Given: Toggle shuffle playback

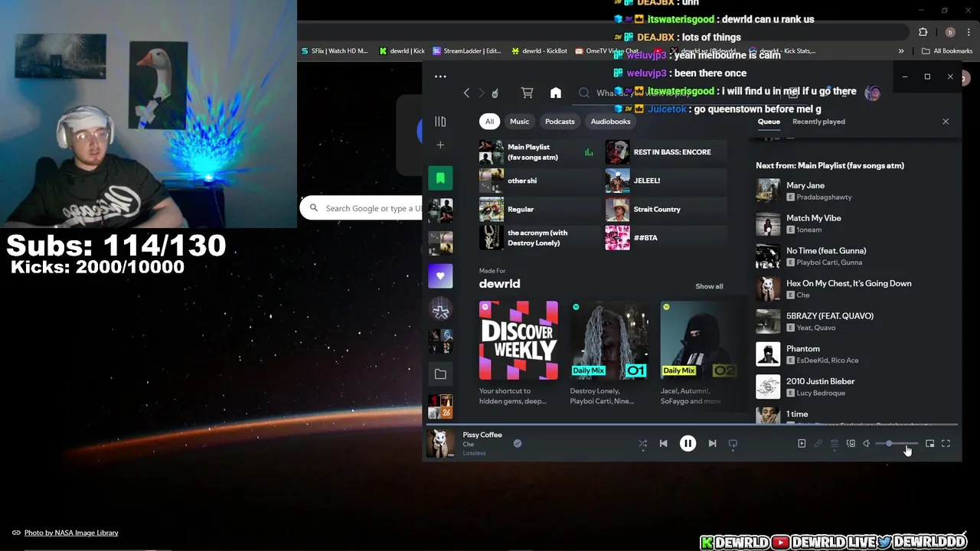Looking at the screenshot, I should coord(643,443).
